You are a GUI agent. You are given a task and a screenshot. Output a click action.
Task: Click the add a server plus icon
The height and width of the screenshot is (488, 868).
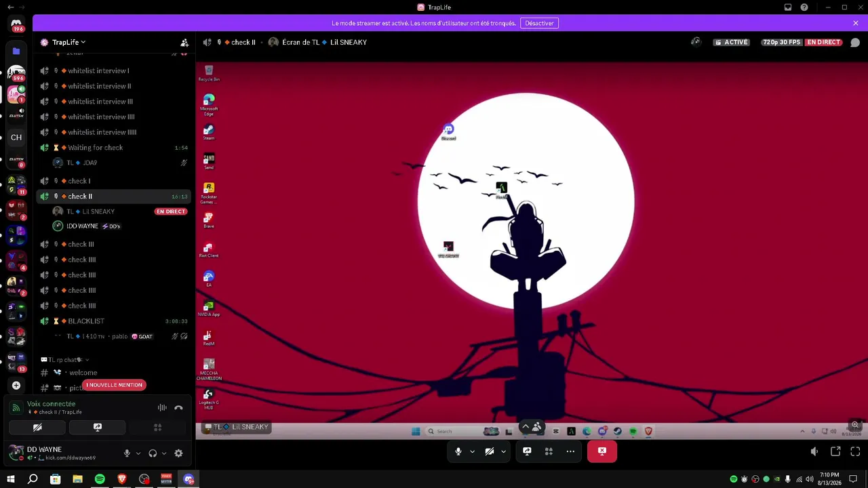point(16,386)
